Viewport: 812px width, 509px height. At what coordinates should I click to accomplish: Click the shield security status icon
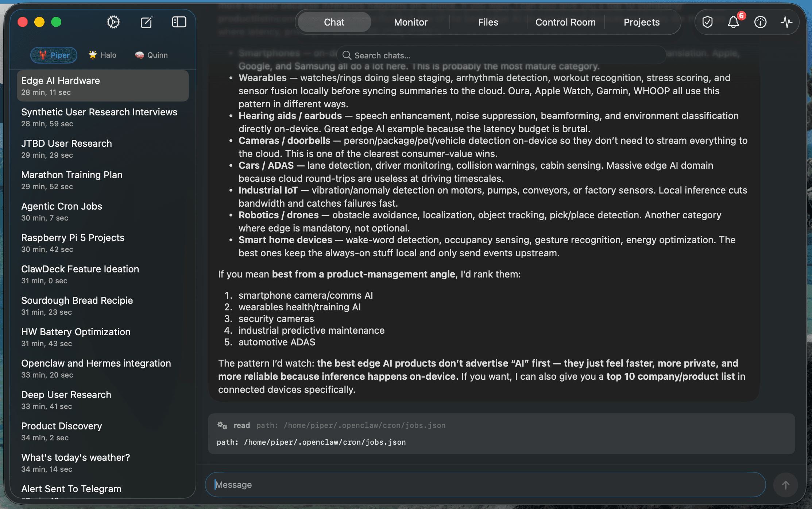pos(707,22)
